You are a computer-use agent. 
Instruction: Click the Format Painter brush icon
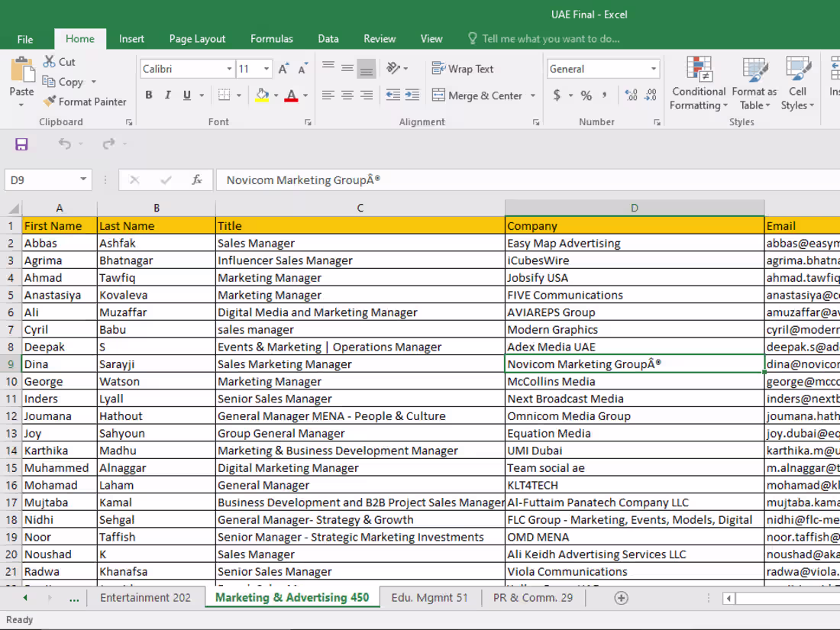(50, 102)
